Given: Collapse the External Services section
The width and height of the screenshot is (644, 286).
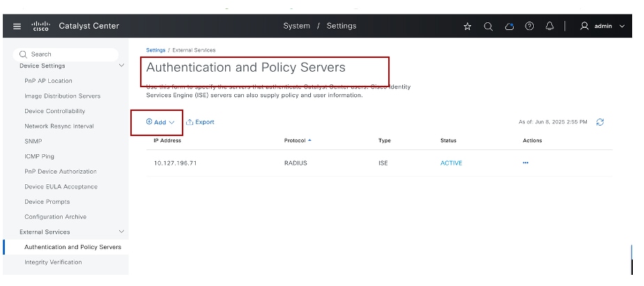Looking at the screenshot, I should tap(121, 232).
